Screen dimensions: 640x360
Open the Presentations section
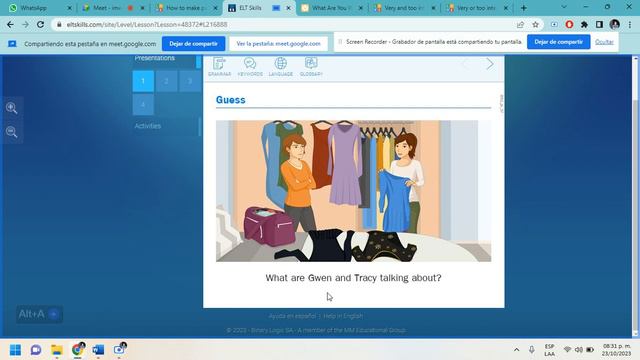coord(155,58)
